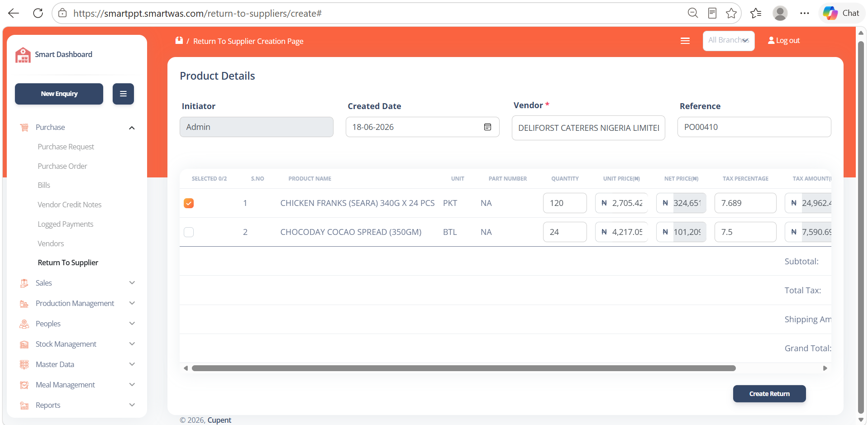Click the page vertical scrollbar
Image resolution: width=868 pixels, height=425 pixels.
pos(861,226)
